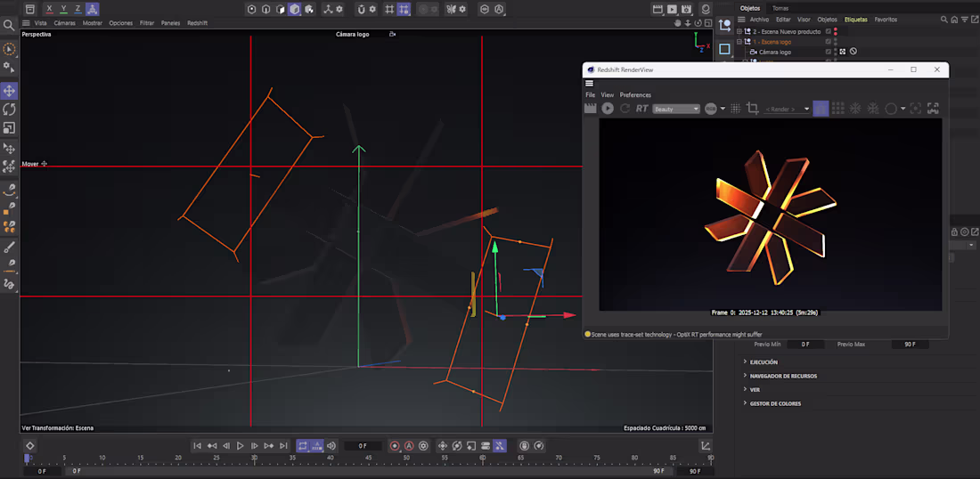980x479 pixels.
Task: Toggle visibility dots of Escena Nuevo producto
Action: click(x=836, y=31)
